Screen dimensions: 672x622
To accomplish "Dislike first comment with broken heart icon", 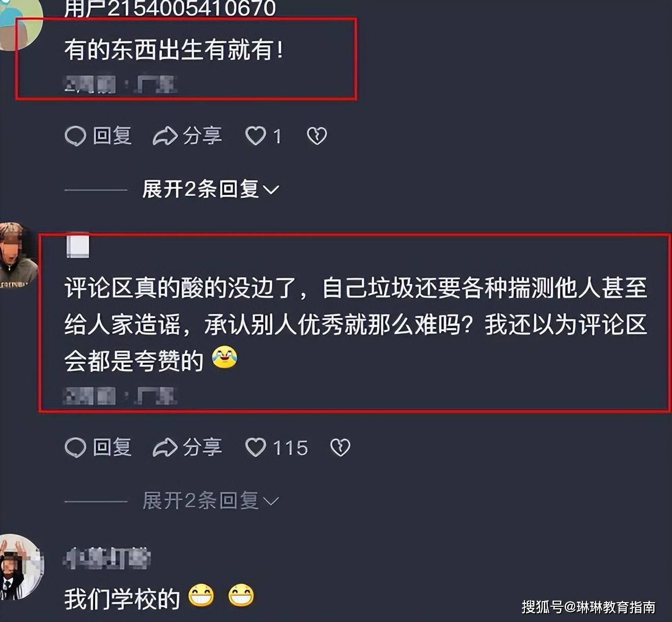I will pos(317,136).
